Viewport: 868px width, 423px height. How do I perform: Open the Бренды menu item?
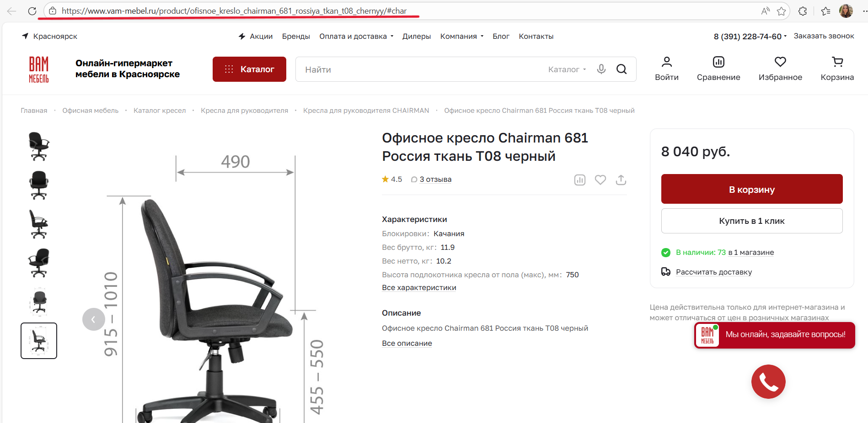pyautogui.click(x=296, y=36)
